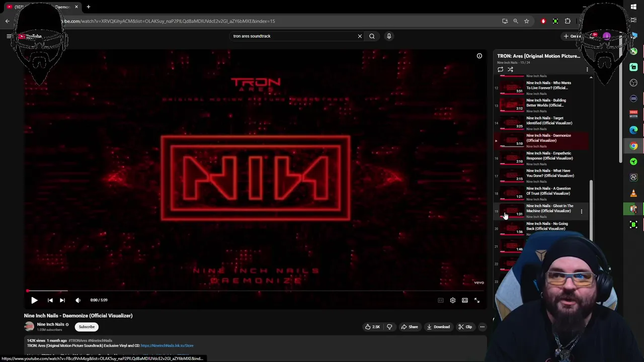
Task: Open the playlist options three-dot menu
Action: (x=587, y=70)
